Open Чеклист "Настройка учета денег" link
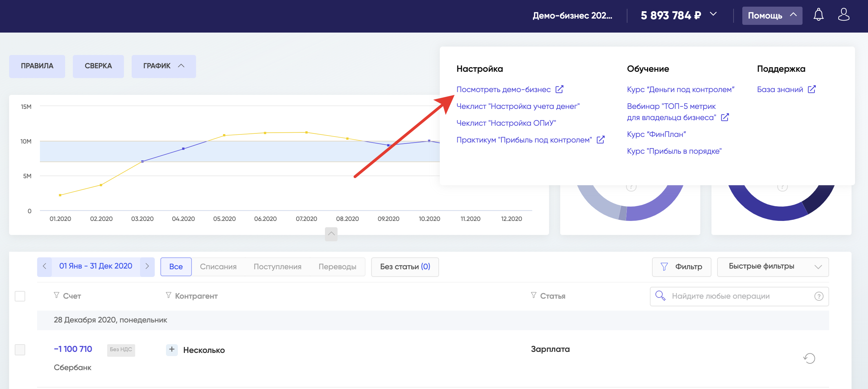The height and width of the screenshot is (389, 868). coord(518,106)
